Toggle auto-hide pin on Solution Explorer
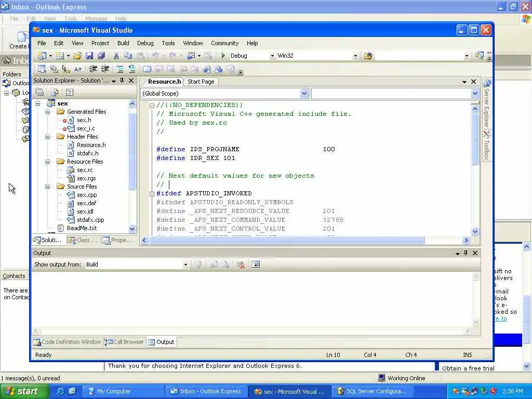Image resolution: width=532 pixels, height=399 pixels. 122,81
